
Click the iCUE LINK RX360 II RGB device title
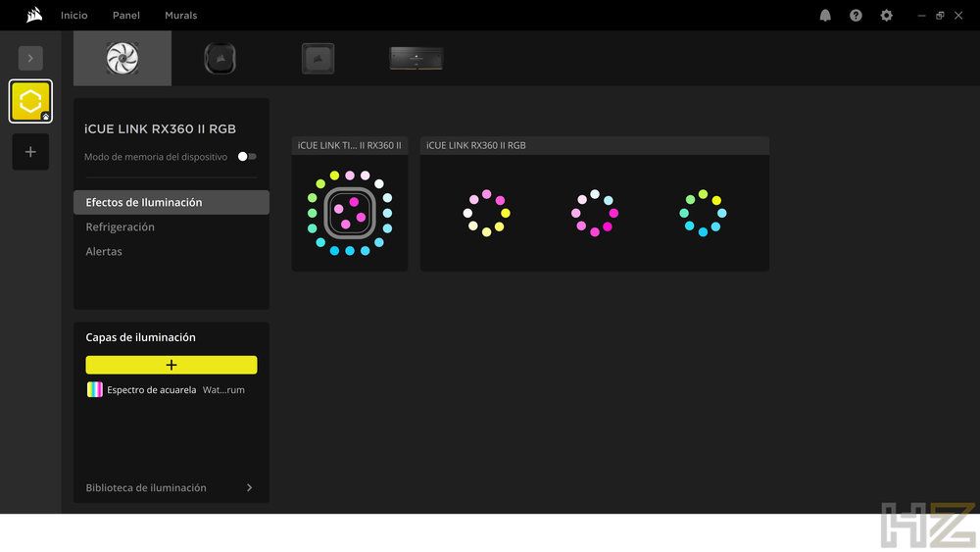(x=160, y=128)
